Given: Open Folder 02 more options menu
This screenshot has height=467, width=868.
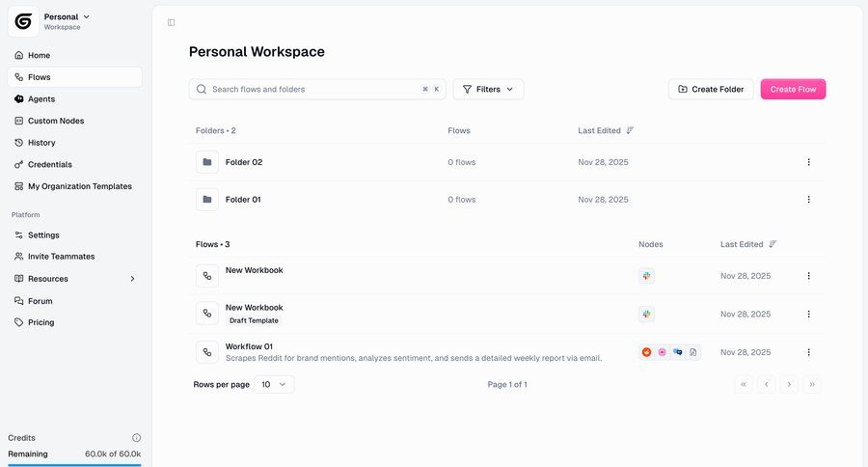Looking at the screenshot, I should (809, 162).
